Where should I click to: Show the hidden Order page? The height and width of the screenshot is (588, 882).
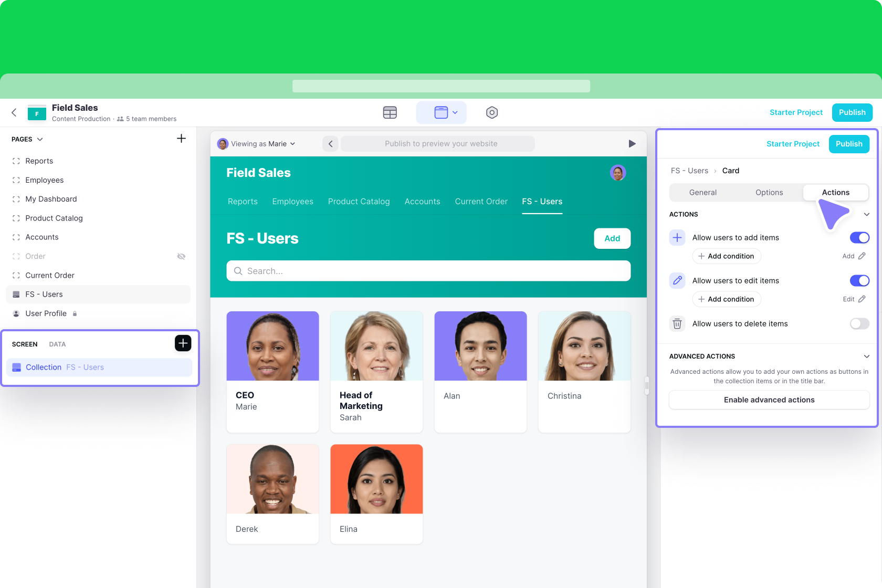tap(181, 256)
